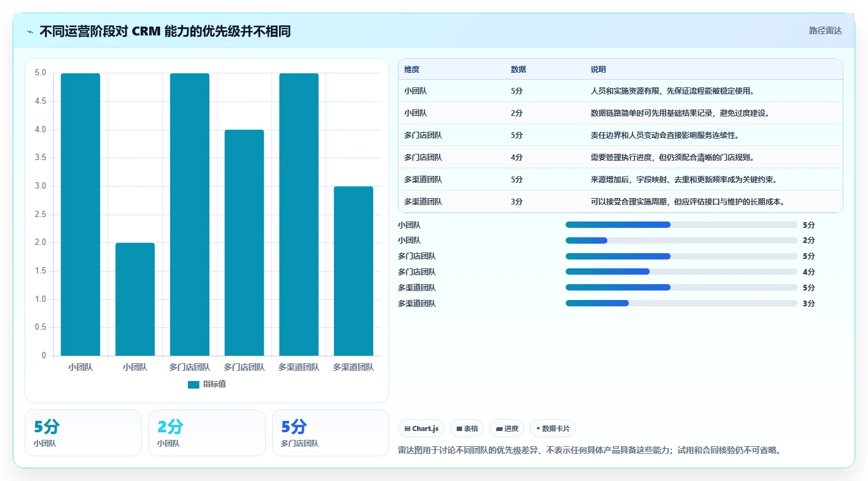Click the x-axis label under the 2.0 bar
Screen dimensions: 868x481
[135, 367]
